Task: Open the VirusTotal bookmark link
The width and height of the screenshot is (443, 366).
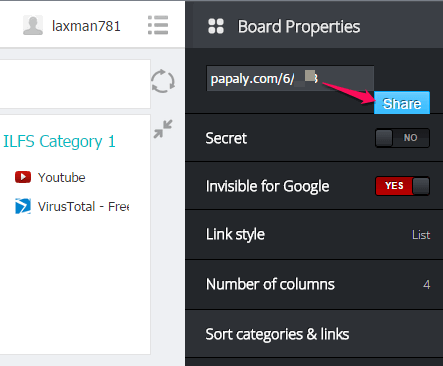Action: click(x=83, y=207)
